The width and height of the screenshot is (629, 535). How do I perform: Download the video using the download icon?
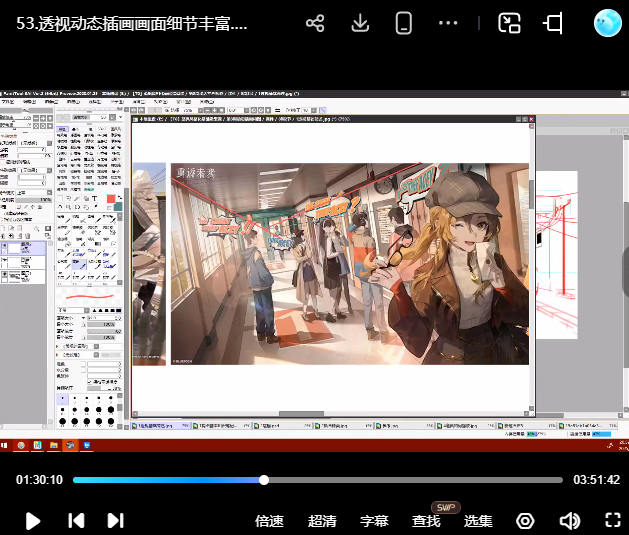point(360,23)
